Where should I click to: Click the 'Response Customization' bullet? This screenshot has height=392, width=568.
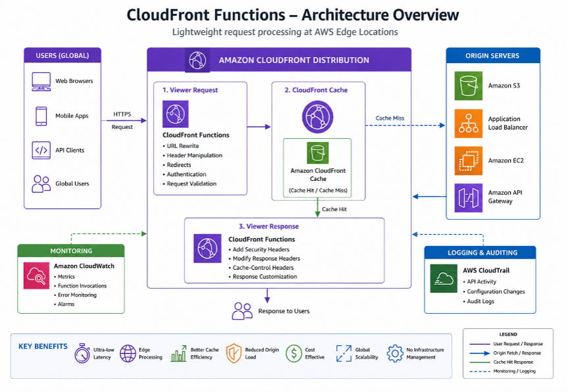tap(263, 276)
